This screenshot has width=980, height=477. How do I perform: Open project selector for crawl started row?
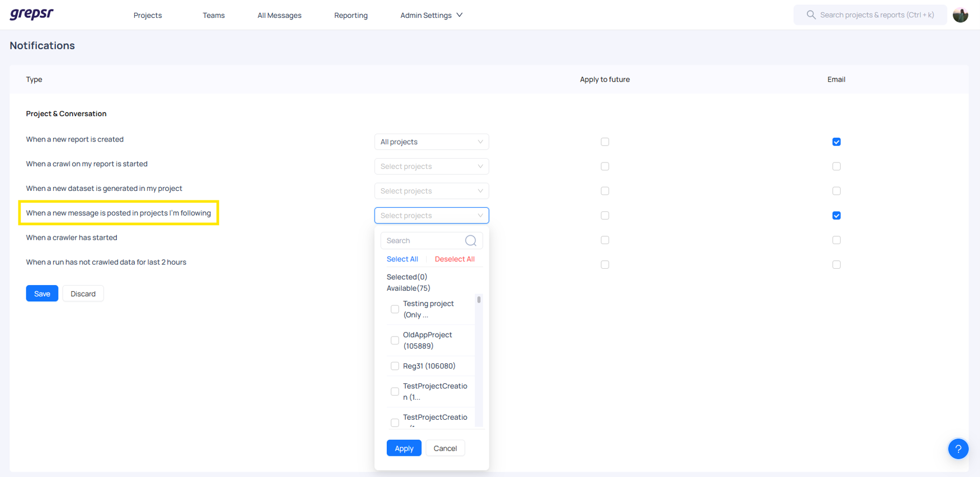[431, 167]
